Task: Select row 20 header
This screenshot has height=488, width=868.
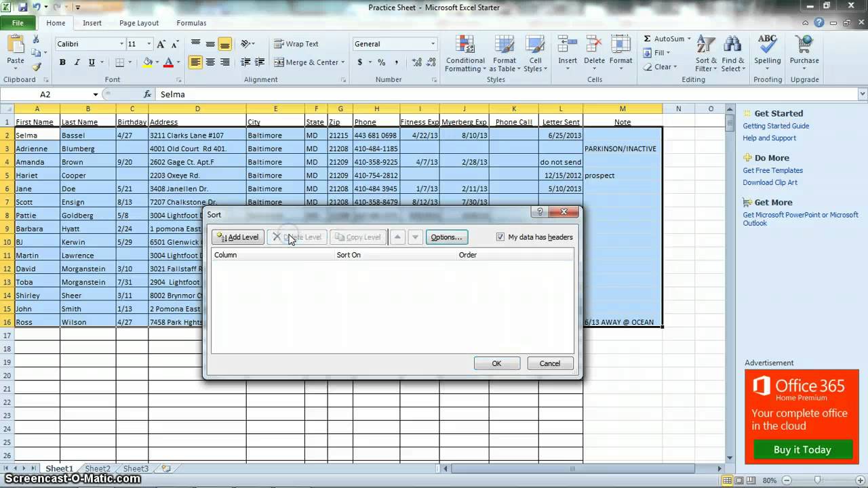Action: [7, 375]
